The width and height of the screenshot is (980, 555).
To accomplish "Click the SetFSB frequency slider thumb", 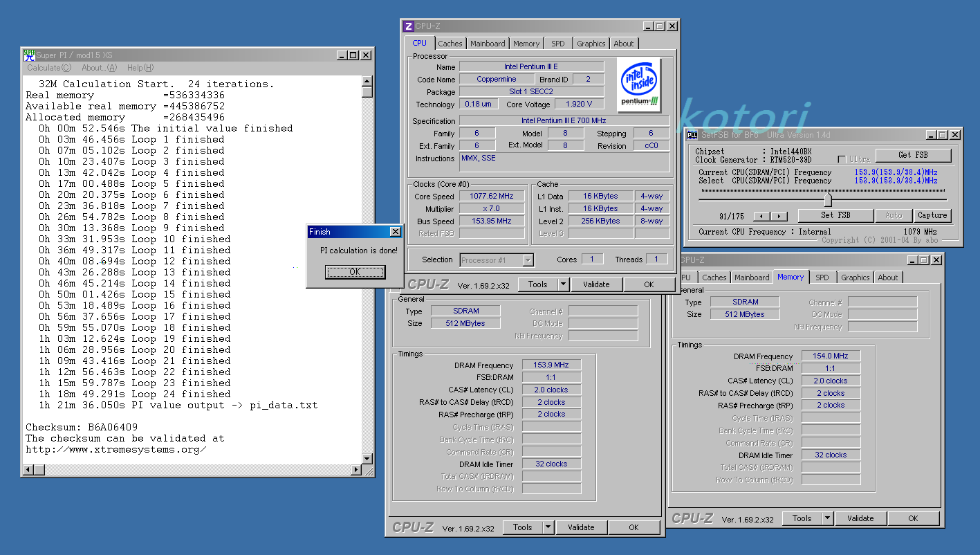I will click(828, 199).
